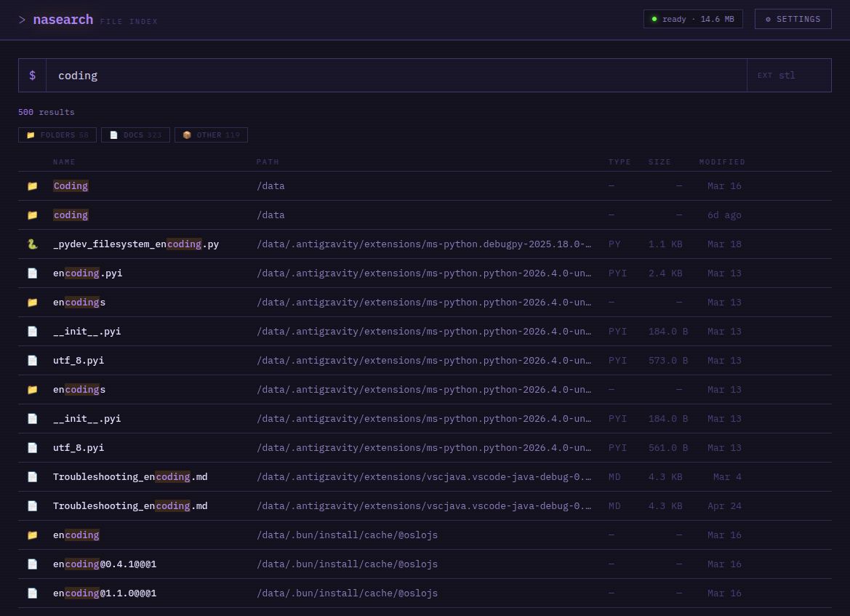Screen dimensions: 850x616
Task: Focus the EXT extension filter field
Action: pos(789,76)
